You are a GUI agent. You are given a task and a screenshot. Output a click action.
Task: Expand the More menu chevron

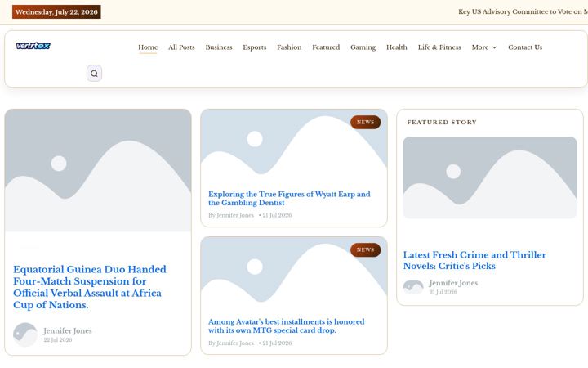[495, 47]
